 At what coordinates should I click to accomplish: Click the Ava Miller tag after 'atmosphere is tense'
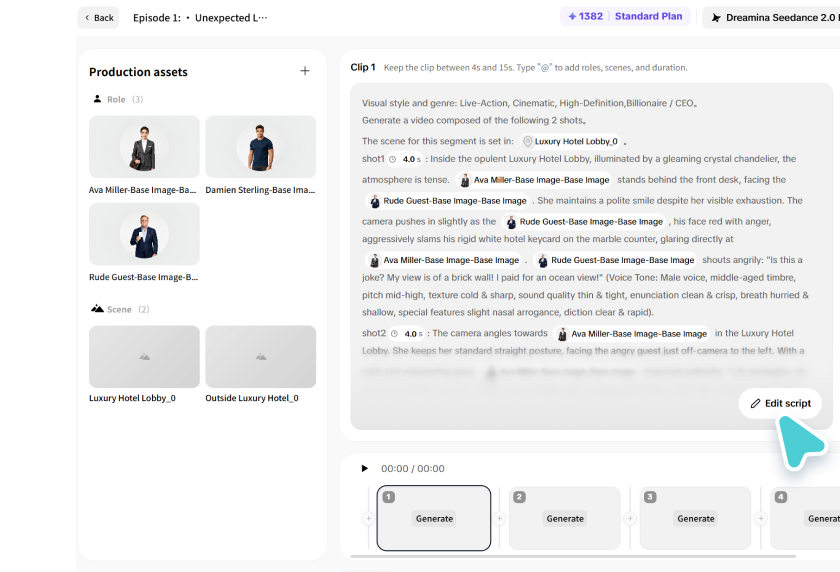click(x=534, y=180)
